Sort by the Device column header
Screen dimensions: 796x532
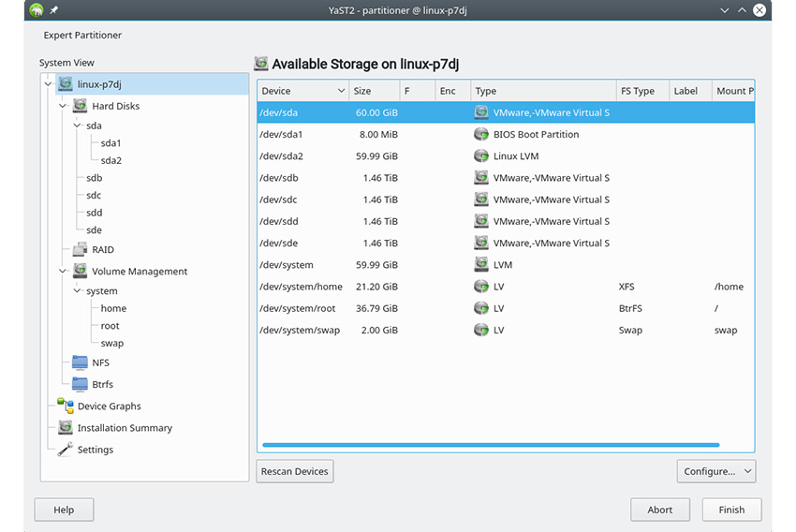pos(302,91)
